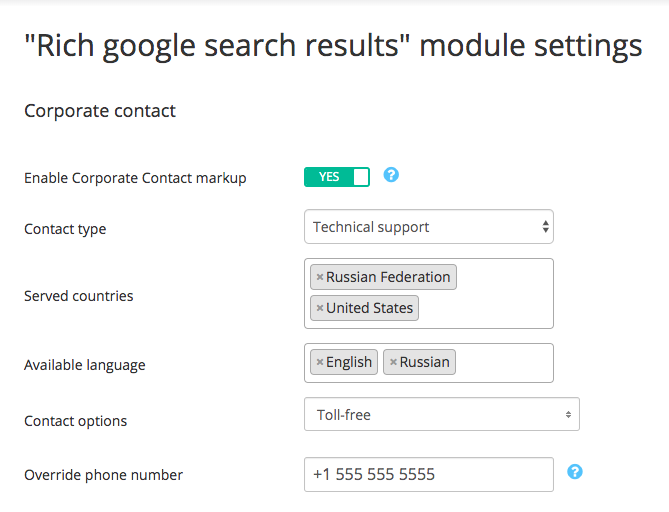Screen dimensions: 669x512
Task: Click help icon beside Corporate Contact toggle
Action: click(391, 175)
